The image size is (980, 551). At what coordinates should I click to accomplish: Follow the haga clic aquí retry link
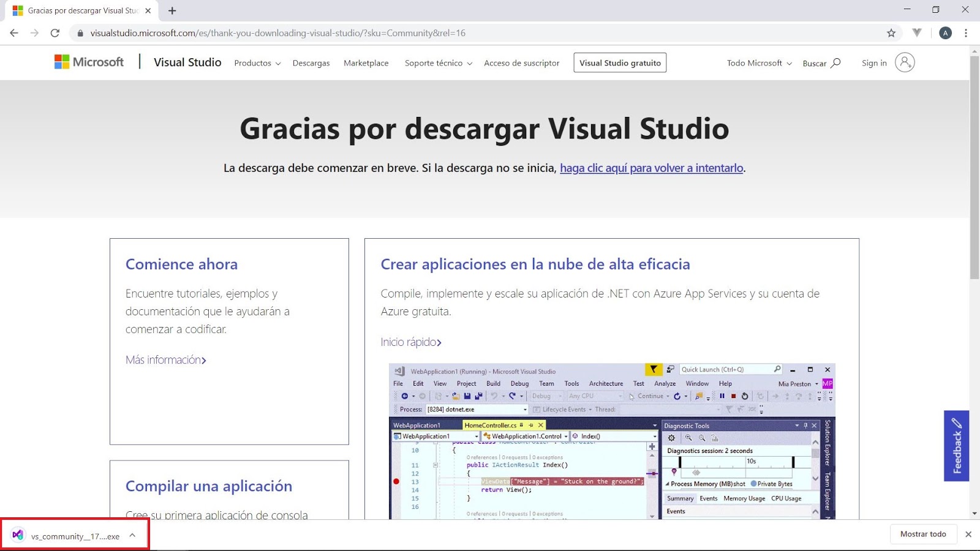tap(651, 167)
